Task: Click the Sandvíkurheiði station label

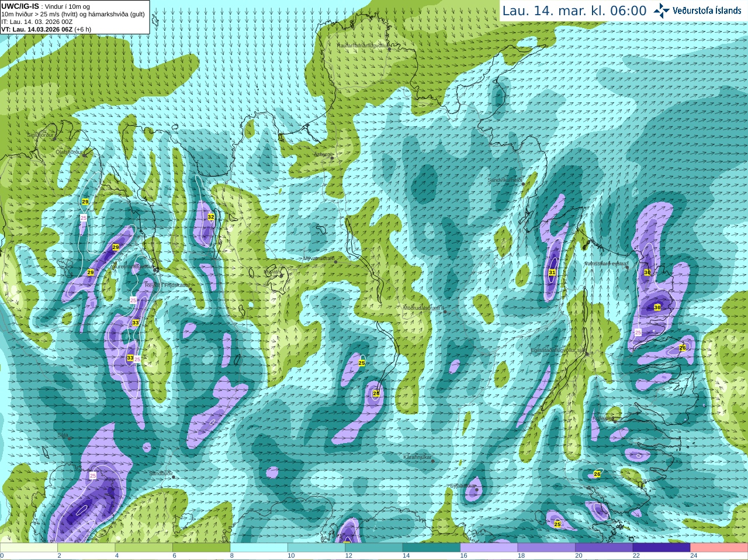Action: click(x=505, y=180)
